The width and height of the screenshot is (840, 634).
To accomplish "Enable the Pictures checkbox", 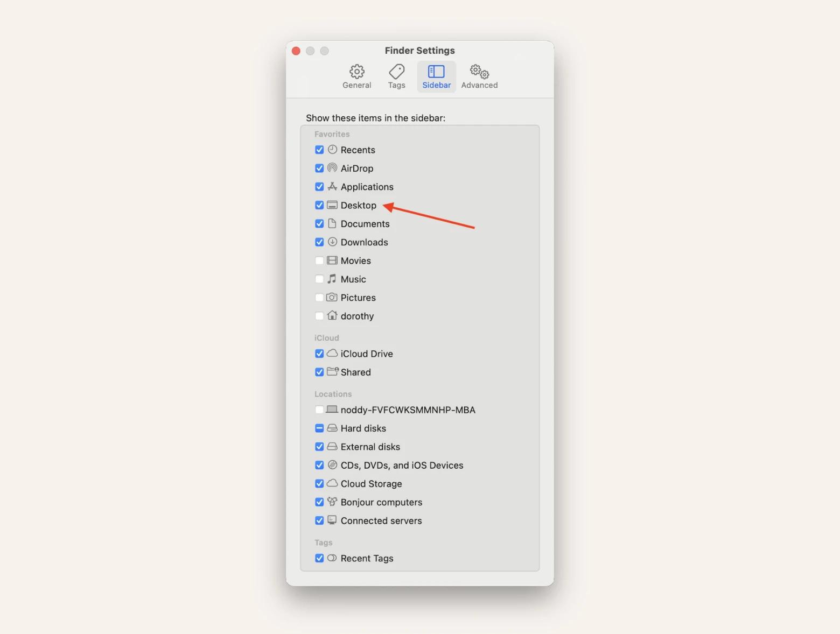I will pos(319,298).
